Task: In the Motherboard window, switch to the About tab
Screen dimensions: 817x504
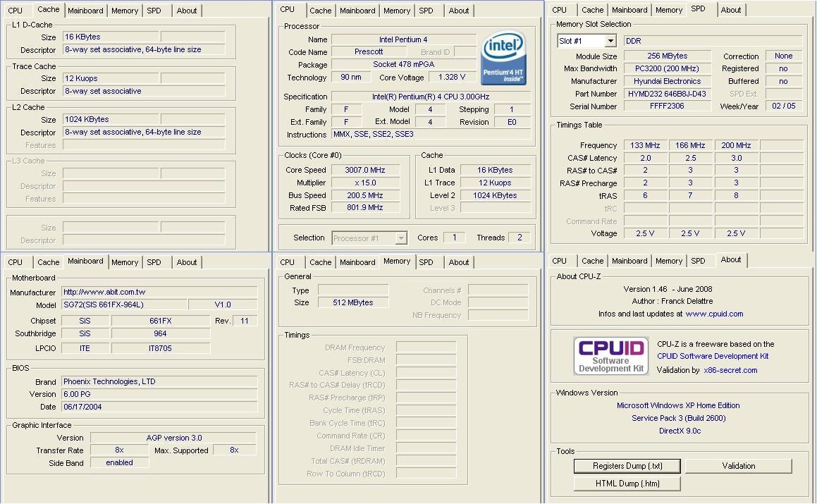Action: point(187,262)
